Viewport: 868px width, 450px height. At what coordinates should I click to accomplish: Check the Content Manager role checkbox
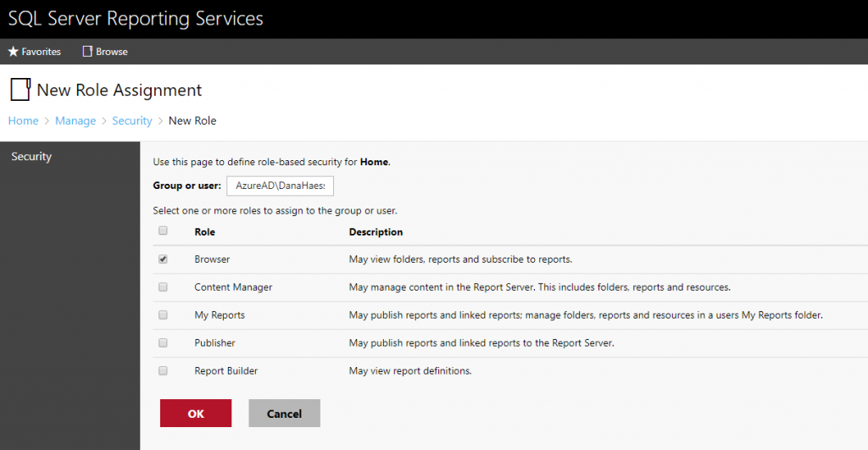(163, 286)
